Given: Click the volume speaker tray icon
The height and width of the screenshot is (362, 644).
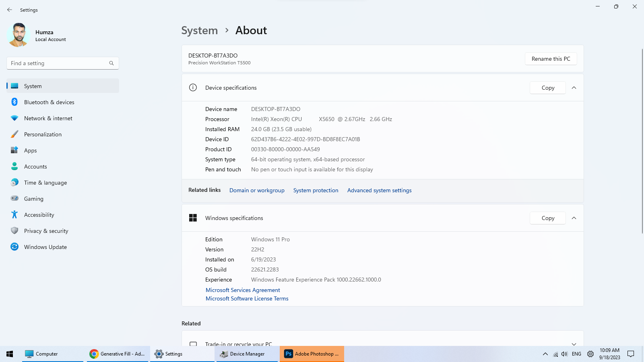Looking at the screenshot, I should click(564, 354).
